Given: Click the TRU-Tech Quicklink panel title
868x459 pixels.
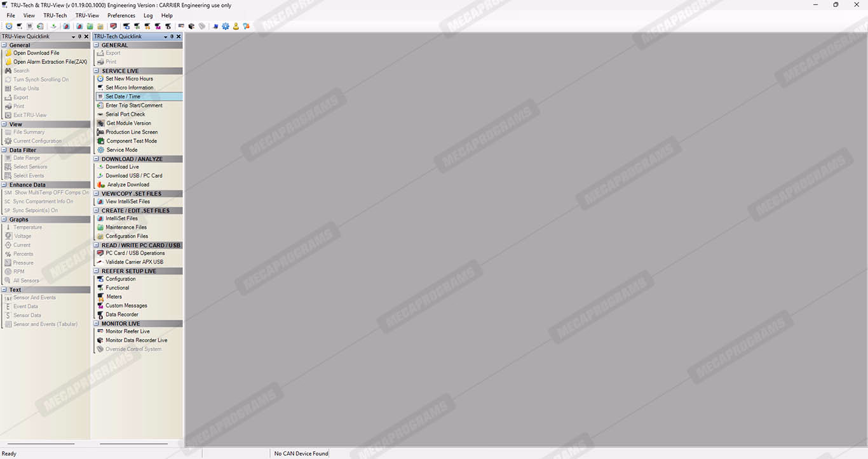Looking at the screenshot, I should click(118, 37).
